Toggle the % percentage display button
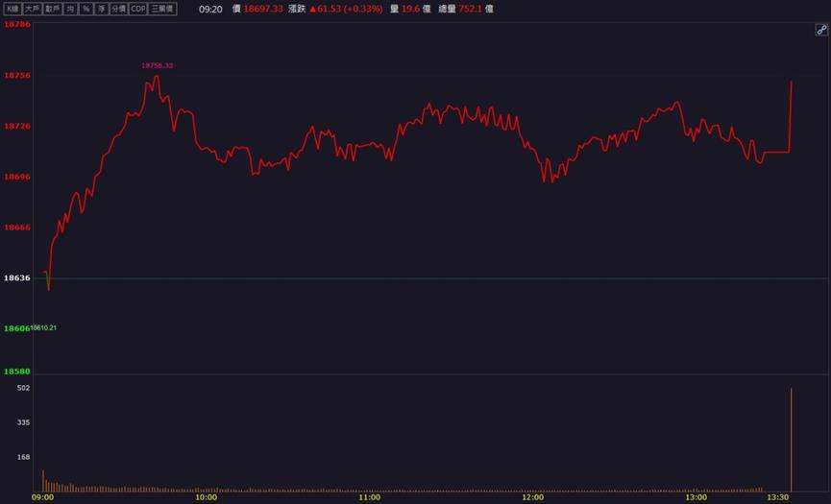 [86, 9]
